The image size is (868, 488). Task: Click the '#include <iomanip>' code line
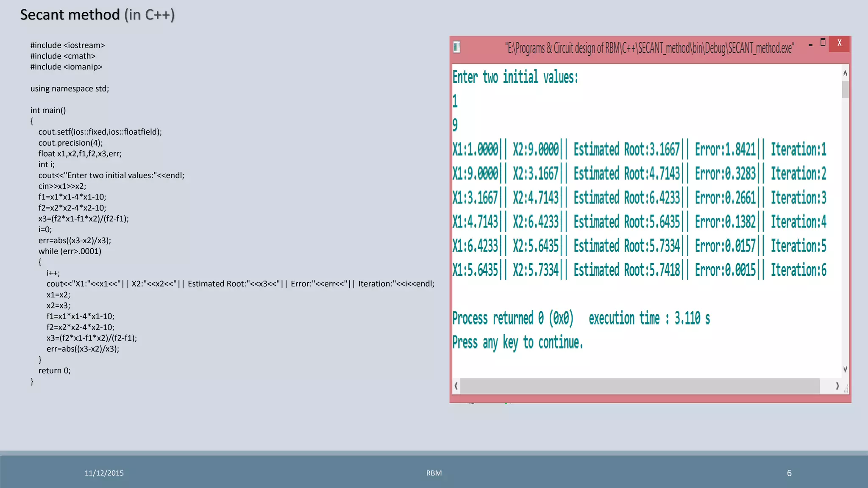[x=66, y=67]
